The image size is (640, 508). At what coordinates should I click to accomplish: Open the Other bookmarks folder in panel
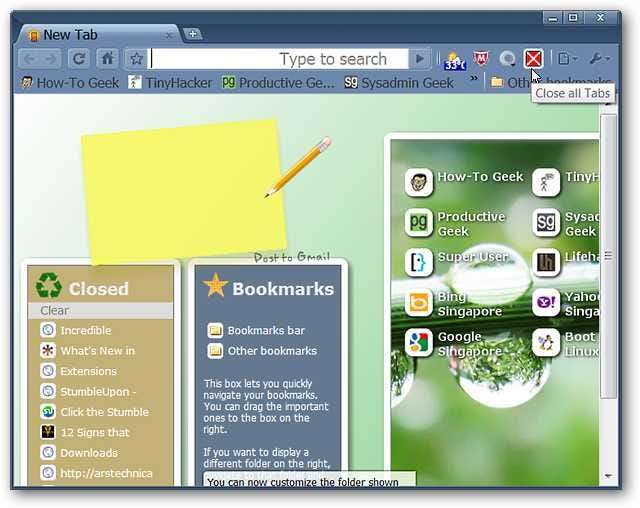coord(262,351)
